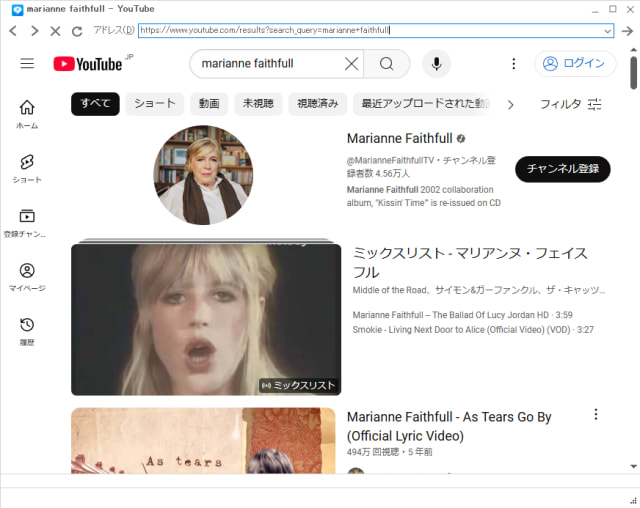Click into the URL address field
This screenshot has width=640, height=508.
tap(371, 31)
